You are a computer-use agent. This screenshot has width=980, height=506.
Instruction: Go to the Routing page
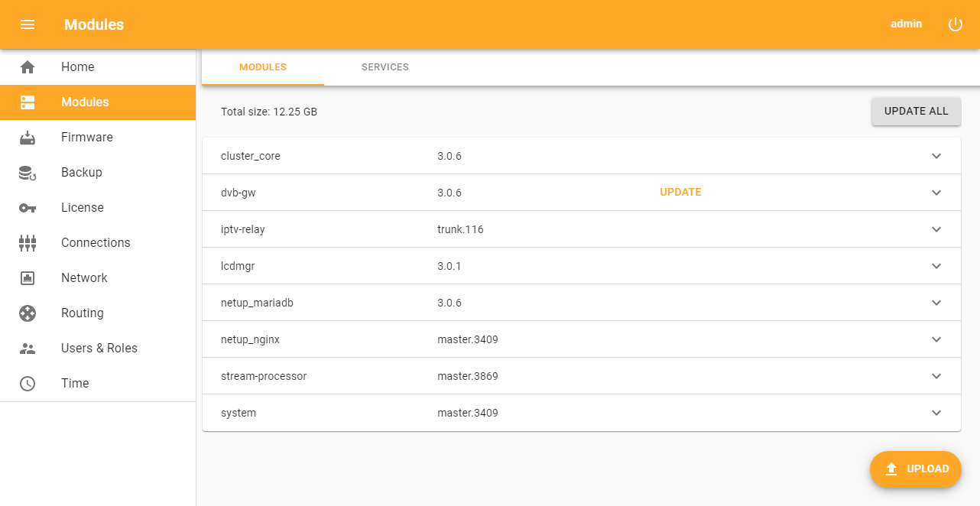[98, 313]
